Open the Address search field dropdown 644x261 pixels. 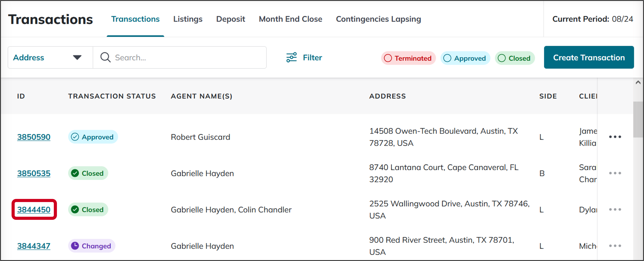[78, 57]
